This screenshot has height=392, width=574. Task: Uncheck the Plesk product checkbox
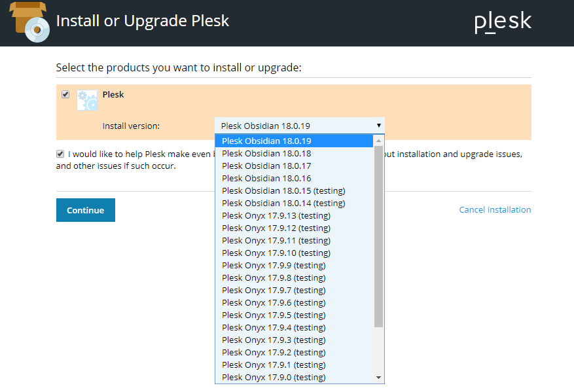point(65,94)
